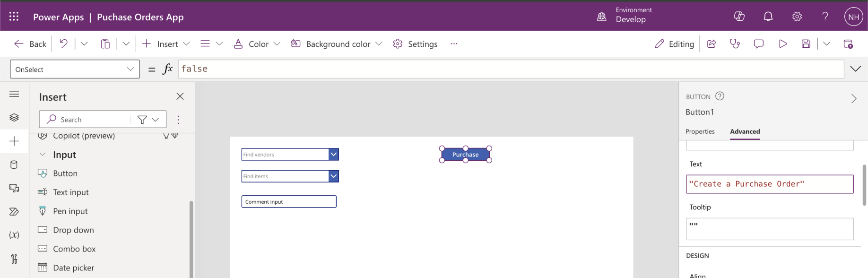Open the OnSelect property dropdown

pos(75,69)
